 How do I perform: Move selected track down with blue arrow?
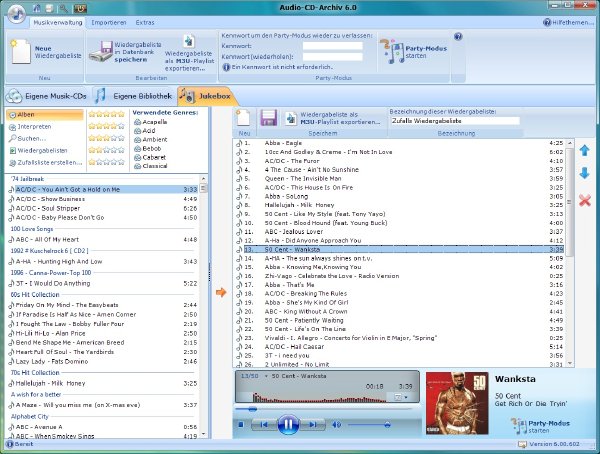pyautogui.click(x=584, y=173)
